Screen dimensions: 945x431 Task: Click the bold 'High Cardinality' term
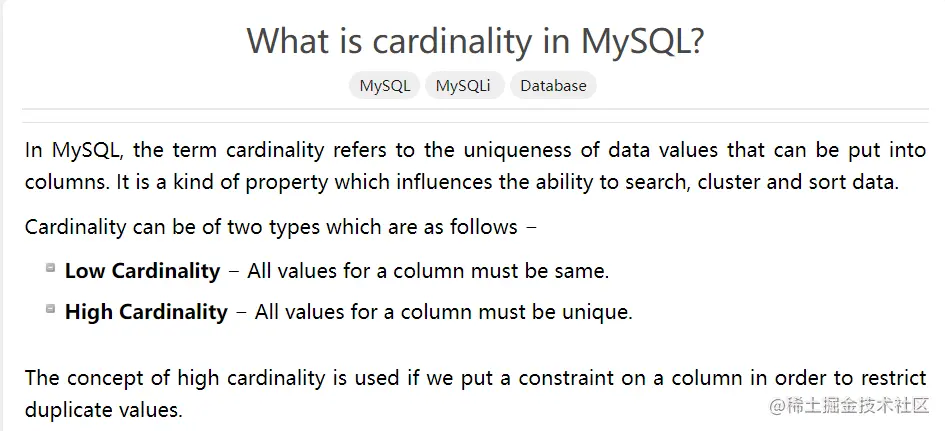[x=146, y=312]
